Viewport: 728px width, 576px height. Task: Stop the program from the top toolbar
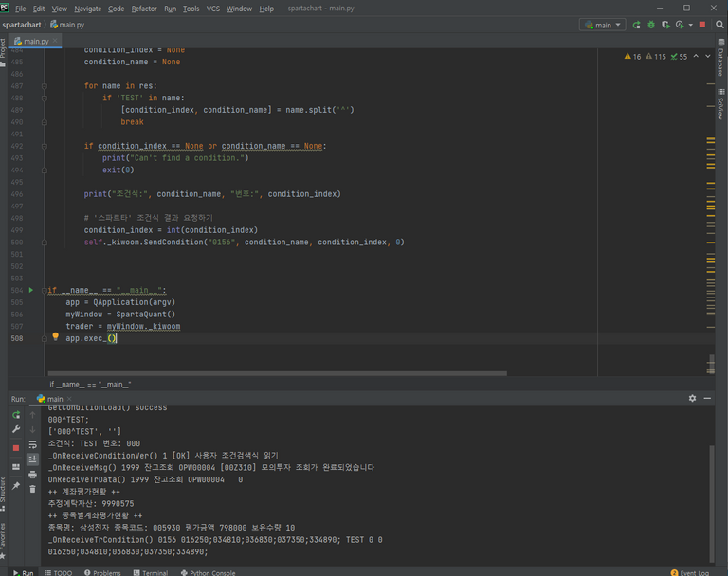(x=702, y=25)
